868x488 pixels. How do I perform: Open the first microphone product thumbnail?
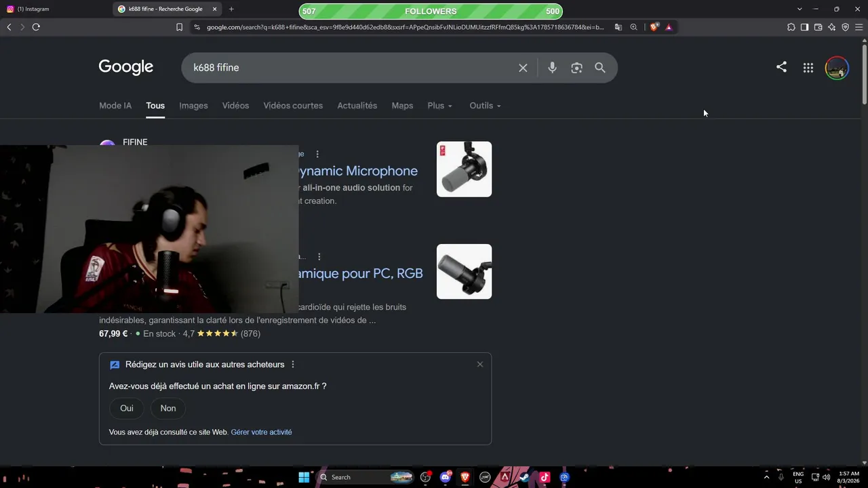click(x=464, y=169)
